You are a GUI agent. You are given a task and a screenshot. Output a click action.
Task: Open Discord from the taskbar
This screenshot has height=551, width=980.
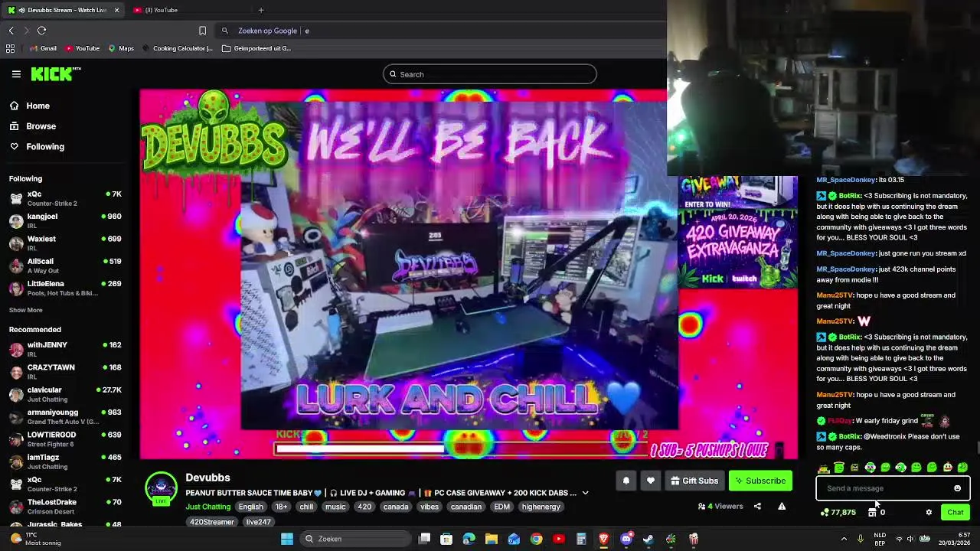point(626,539)
